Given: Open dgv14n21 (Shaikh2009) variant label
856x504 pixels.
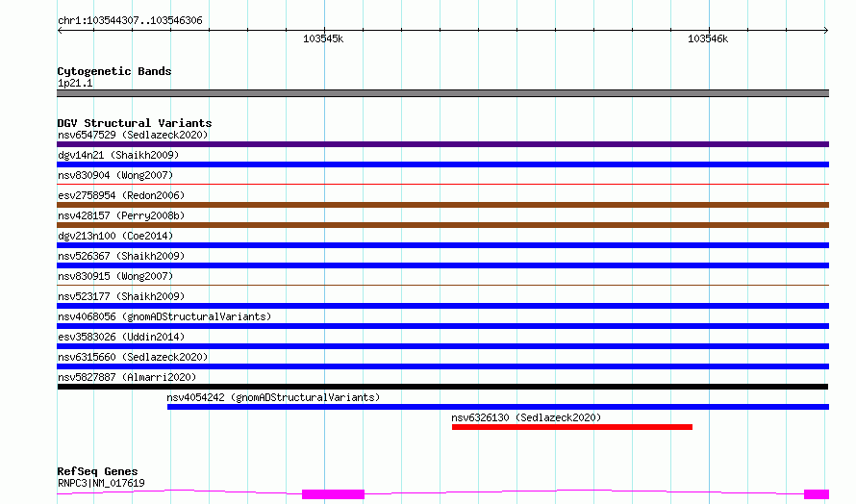Looking at the screenshot, I should pos(118,155).
